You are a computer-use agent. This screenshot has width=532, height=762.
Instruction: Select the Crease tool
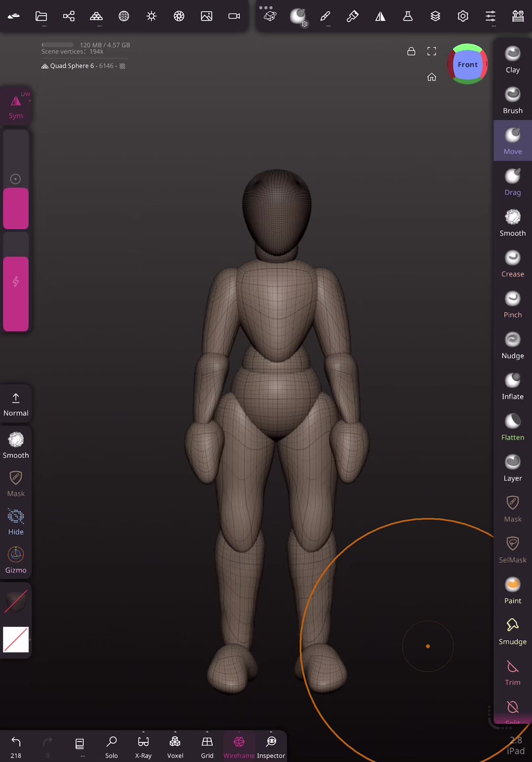pyautogui.click(x=513, y=264)
